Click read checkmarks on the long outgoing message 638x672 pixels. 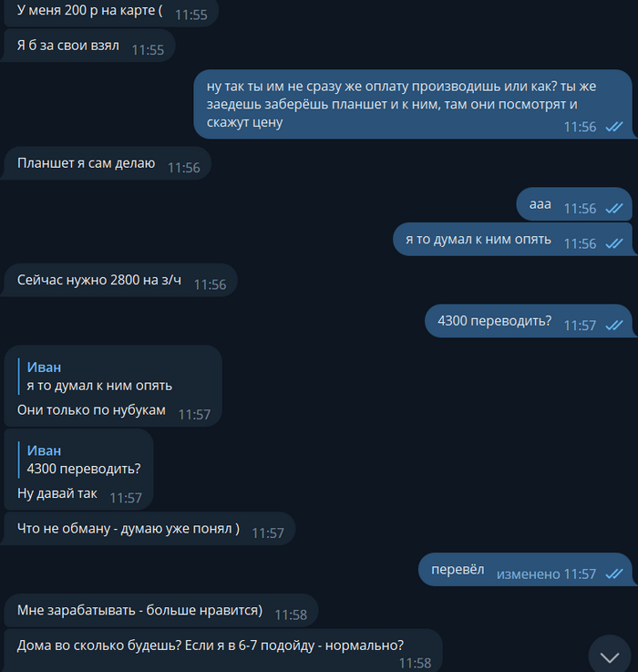coord(613,128)
